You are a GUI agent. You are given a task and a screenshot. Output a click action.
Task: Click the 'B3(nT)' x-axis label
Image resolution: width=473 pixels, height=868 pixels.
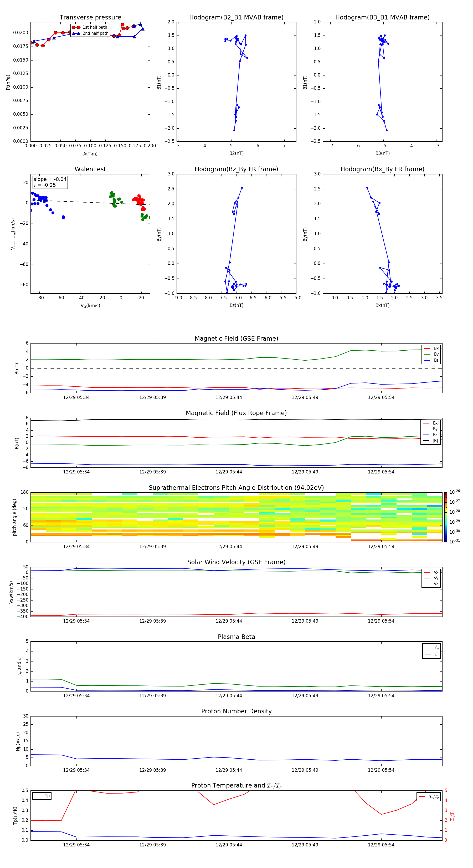pyautogui.click(x=382, y=153)
